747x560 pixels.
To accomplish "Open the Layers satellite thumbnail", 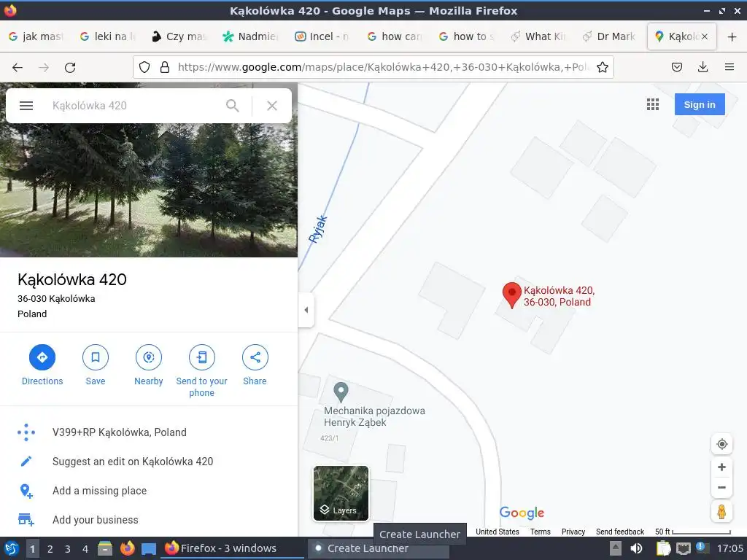I will click(x=341, y=493).
